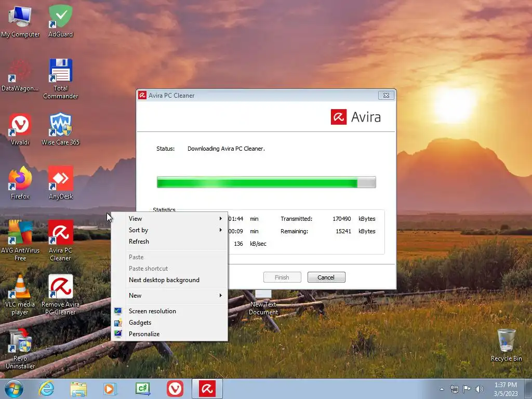532x399 pixels.
Task: Open the volume speaker tray icon
Action: click(x=480, y=389)
